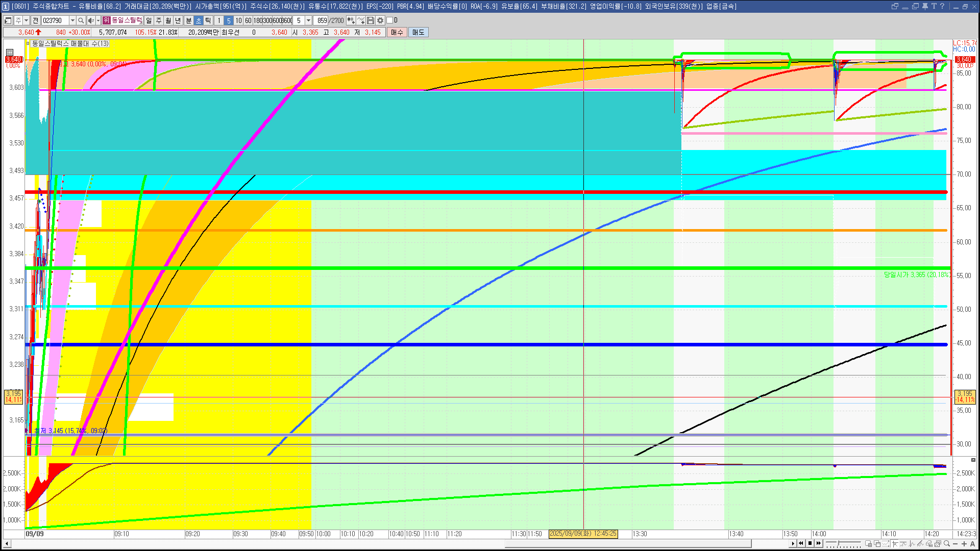Click the save chart floppy disk icon

click(371, 20)
